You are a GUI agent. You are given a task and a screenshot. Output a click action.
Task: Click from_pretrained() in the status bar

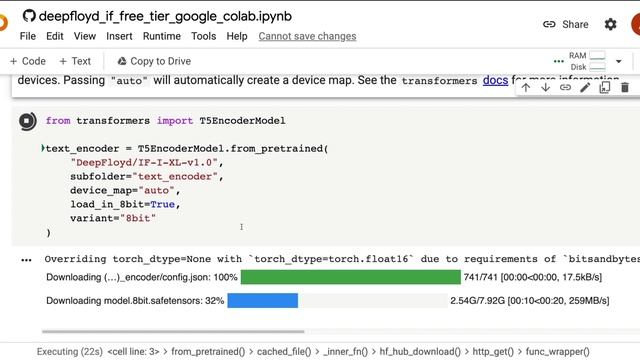click(208, 351)
